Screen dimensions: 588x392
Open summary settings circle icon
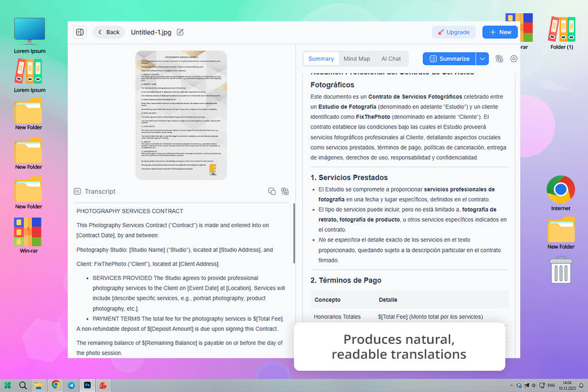(514, 59)
